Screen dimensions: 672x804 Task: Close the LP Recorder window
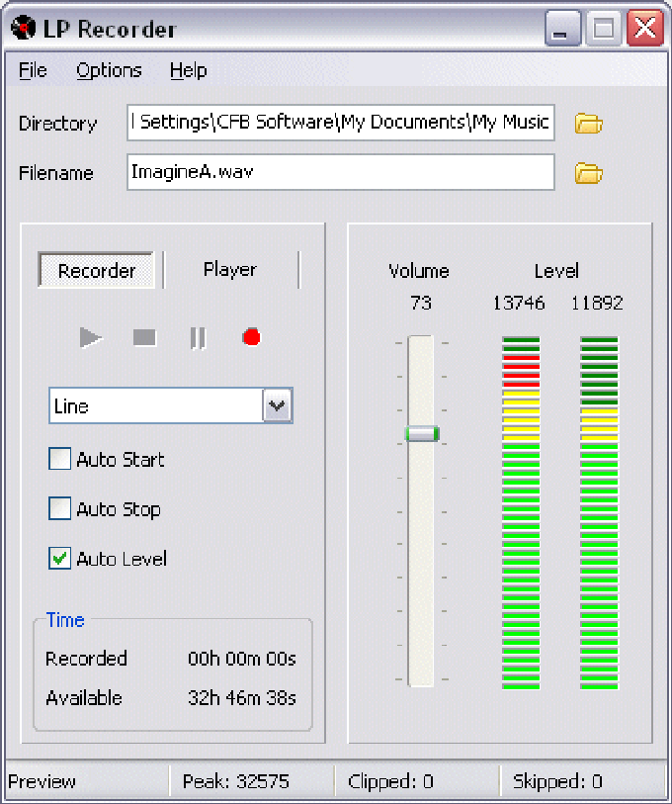[645, 29]
